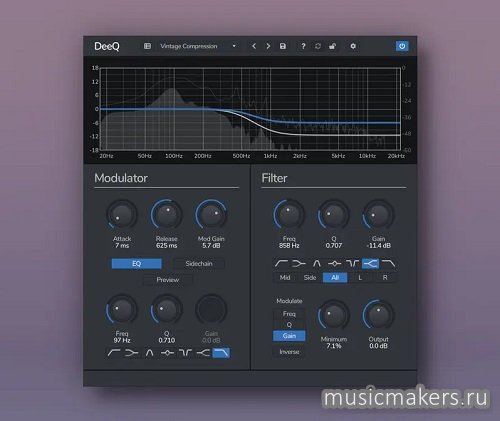Switch channel mode to Mid
The width and height of the screenshot is (500, 421).
point(285,277)
